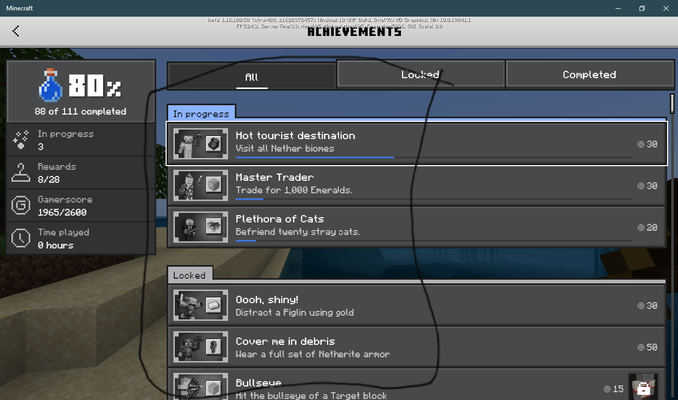678x400 pixels.
Task: Click the Plethora of Cats thumbnail
Action: [201, 227]
